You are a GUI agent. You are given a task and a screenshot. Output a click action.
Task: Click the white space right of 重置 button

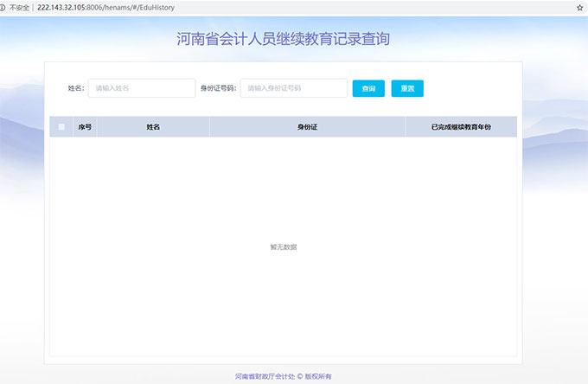pyautogui.click(x=471, y=88)
